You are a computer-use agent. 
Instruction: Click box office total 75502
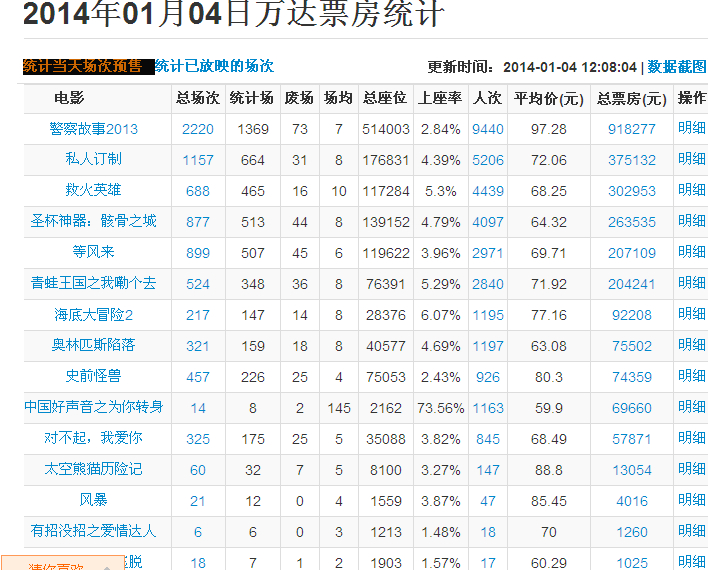tap(632, 346)
